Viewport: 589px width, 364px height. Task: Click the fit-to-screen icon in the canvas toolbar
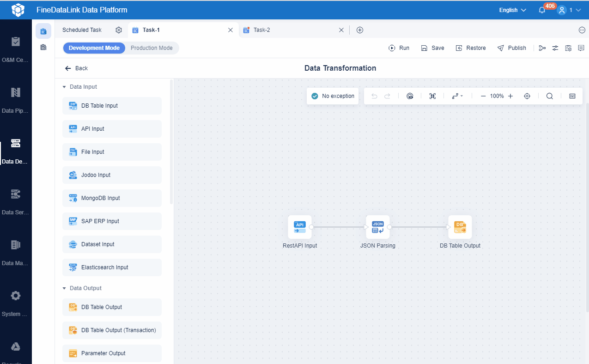(432, 96)
